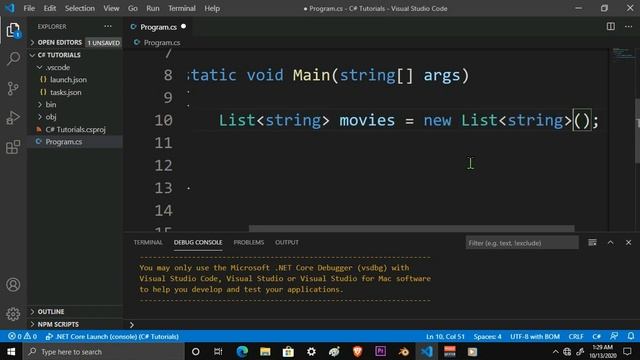Open the Help menu

[x=212, y=8]
